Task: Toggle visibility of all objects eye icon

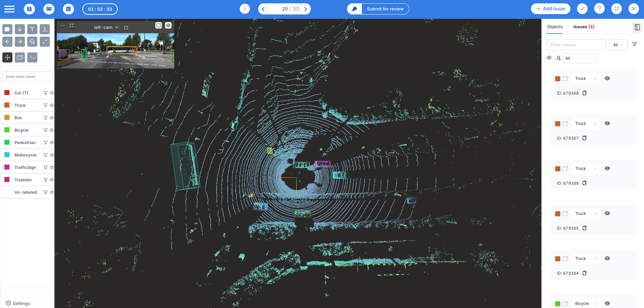Action: click(x=549, y=58)
